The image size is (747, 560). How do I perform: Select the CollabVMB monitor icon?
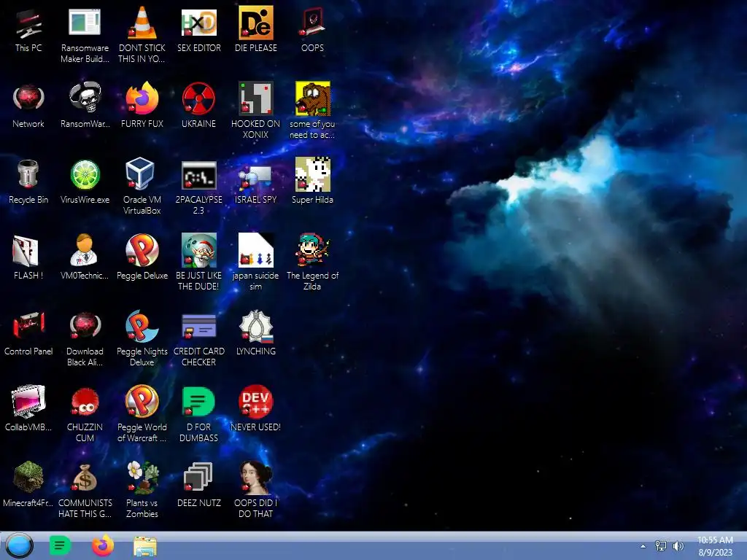pos(28,402)
